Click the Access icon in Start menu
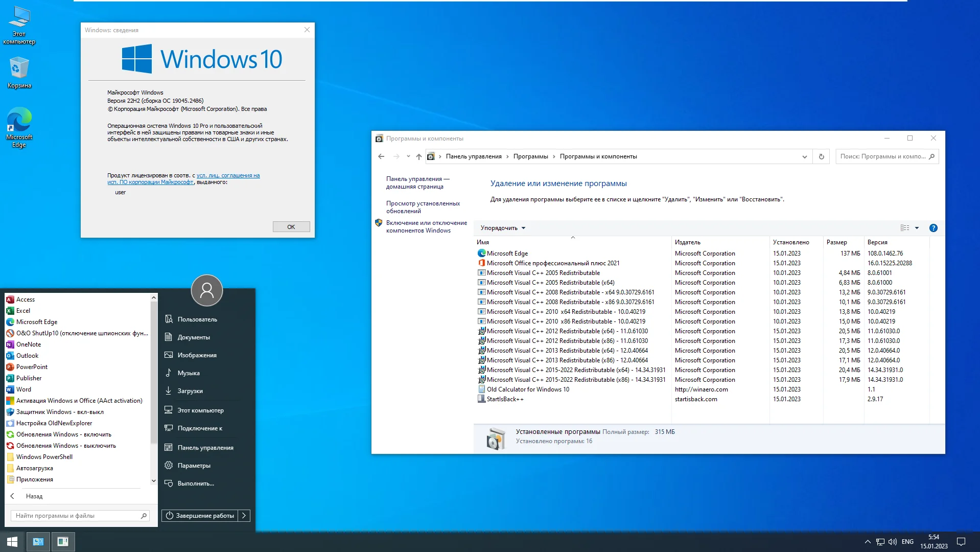 10,300
